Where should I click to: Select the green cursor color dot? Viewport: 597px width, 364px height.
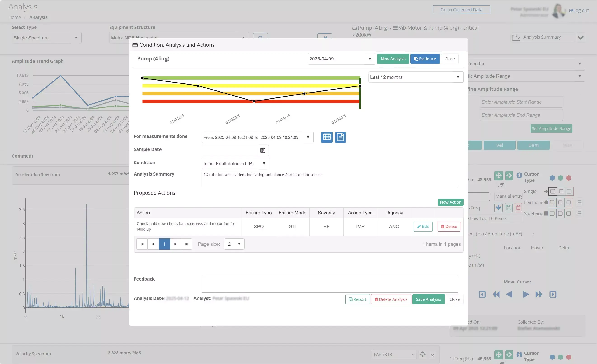560,178
